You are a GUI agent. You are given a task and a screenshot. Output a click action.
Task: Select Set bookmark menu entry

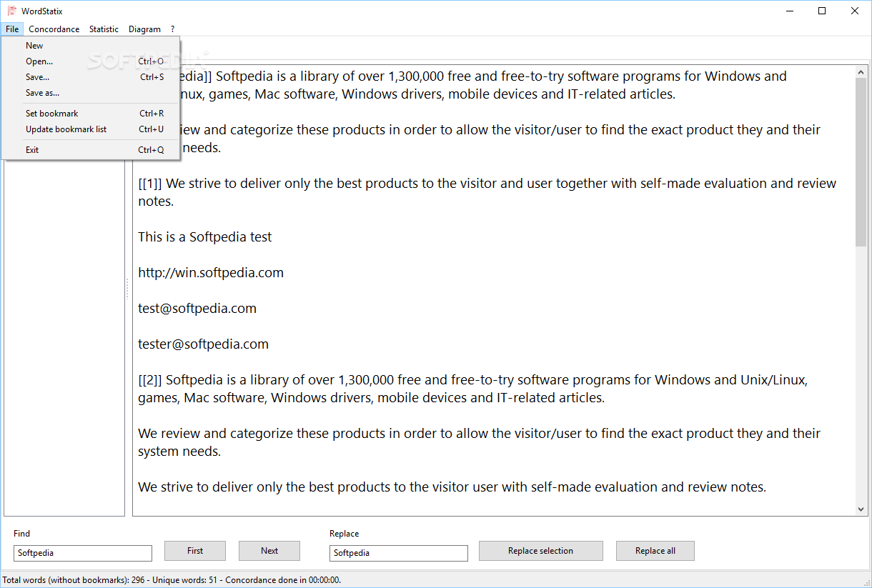click(x=91, y=114)
